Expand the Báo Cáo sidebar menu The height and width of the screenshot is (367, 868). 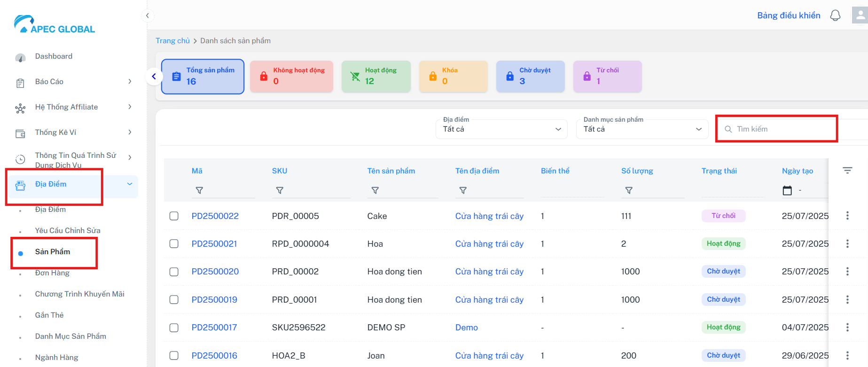[x=74, y=82]
